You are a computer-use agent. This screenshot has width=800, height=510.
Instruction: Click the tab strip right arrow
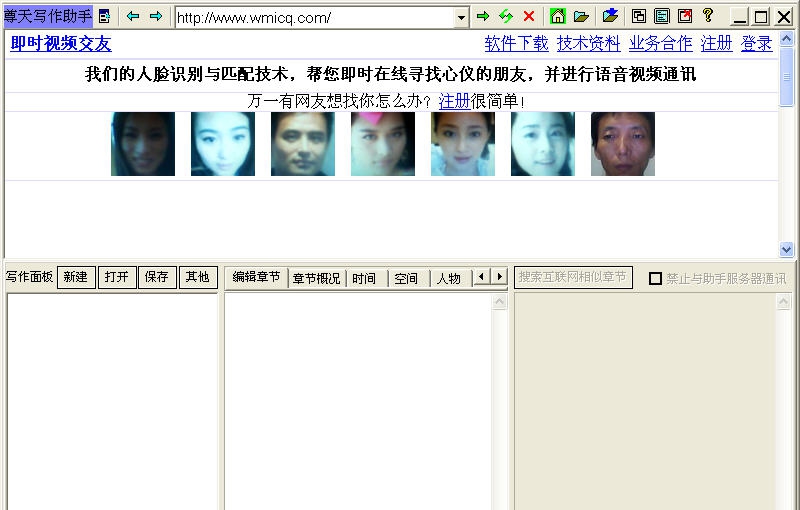499,277
